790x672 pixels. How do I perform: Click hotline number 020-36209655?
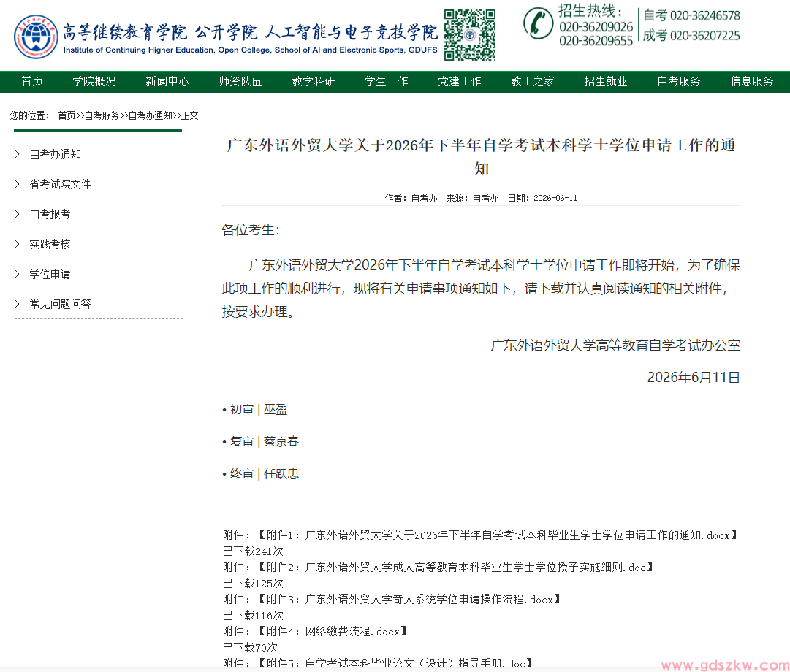click(596, 41)
